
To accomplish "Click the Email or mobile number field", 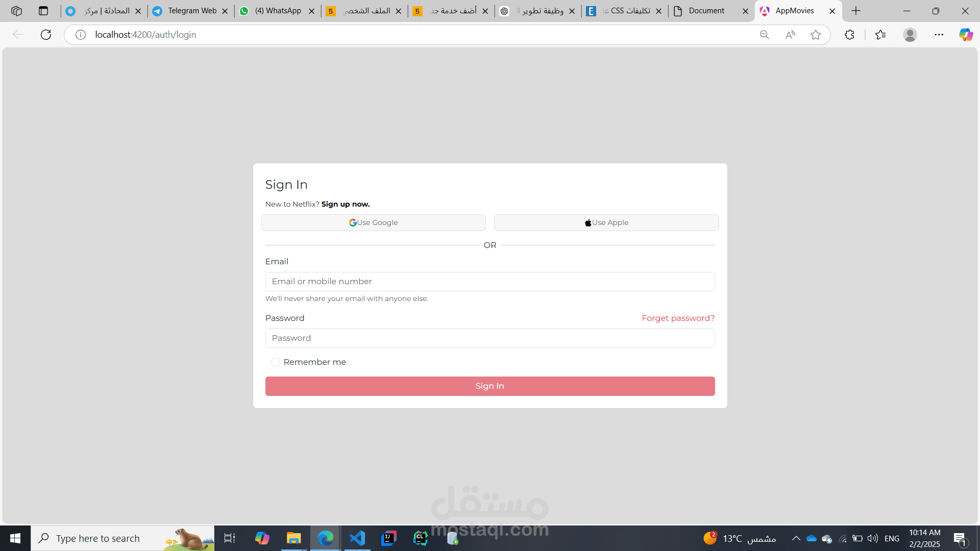I will (489, 282).
